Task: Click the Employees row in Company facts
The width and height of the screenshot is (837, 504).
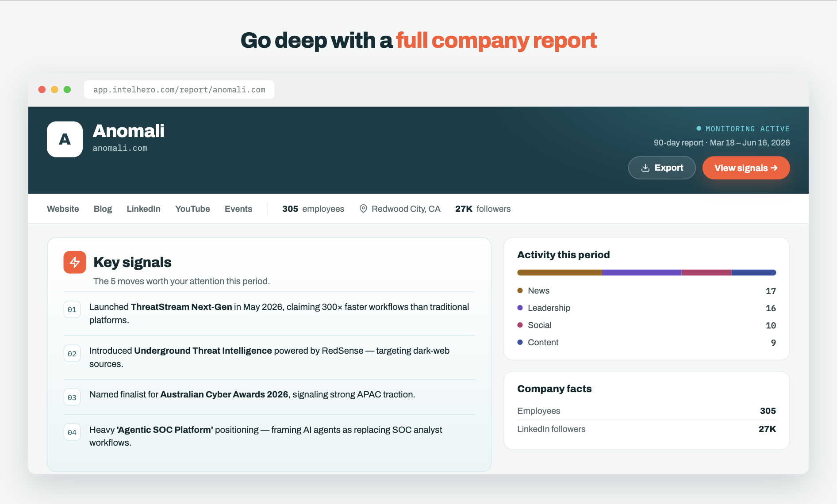Action: pyautogui.click(x=647, y=411)
